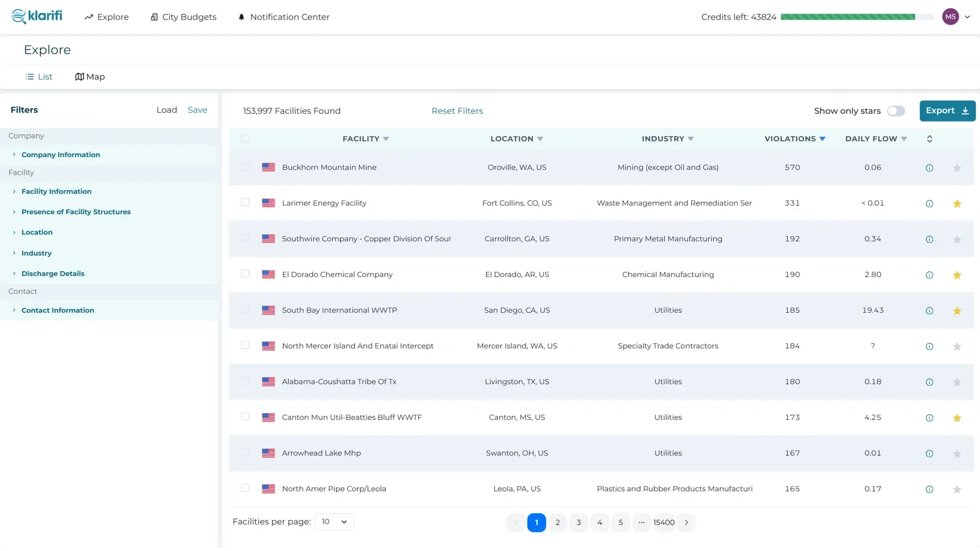Open the City Budgets menu item
Viewport: 980px width, 551px height.
click(183, 17)
